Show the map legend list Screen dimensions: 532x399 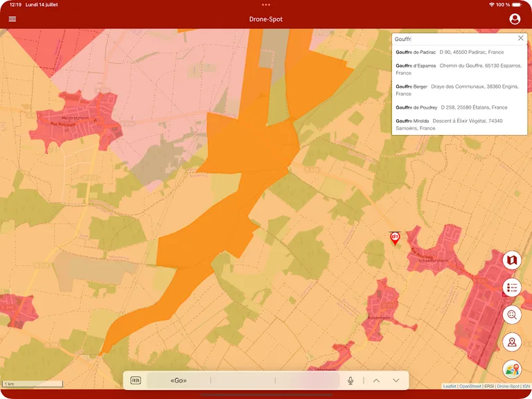pos(512,287)
